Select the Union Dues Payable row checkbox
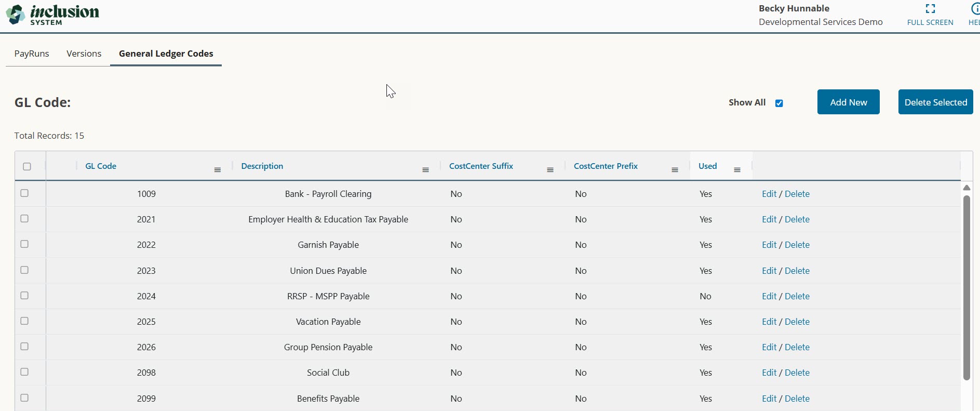This screenshot has width=980, height=411. [24, 270]
